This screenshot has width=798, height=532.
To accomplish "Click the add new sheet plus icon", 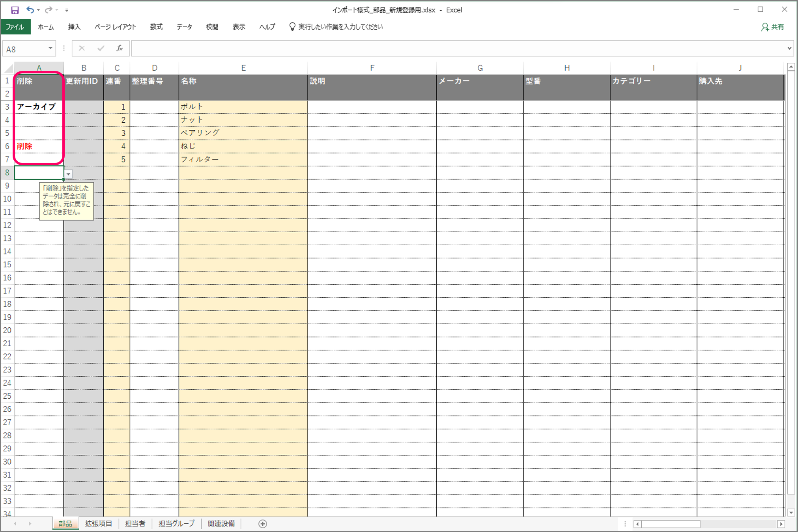I will (x=263, y=524).
